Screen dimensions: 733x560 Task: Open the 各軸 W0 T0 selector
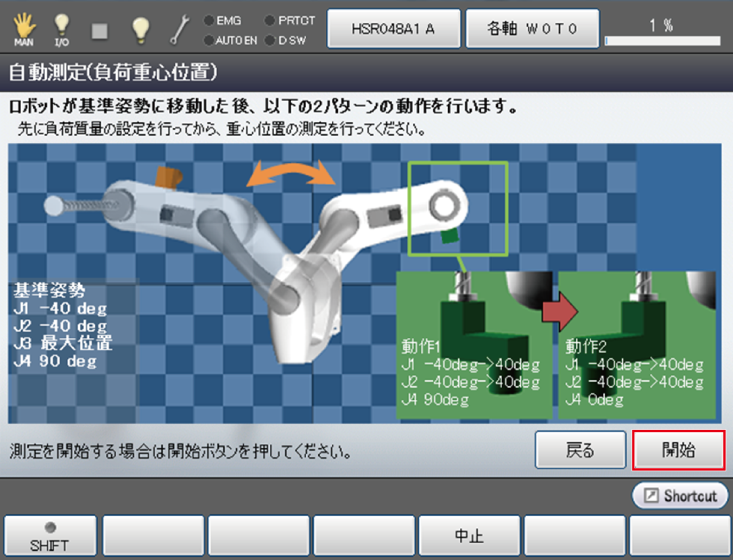pos(532,29)
